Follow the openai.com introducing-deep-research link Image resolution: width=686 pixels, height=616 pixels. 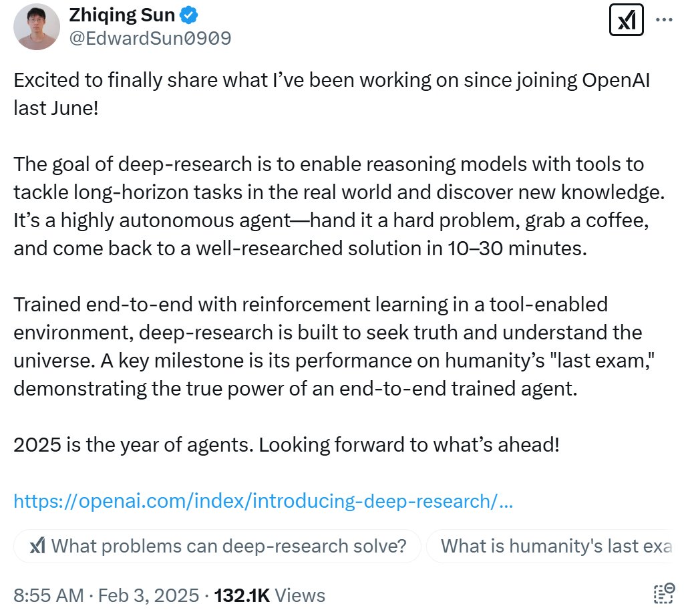coord(263,500)
